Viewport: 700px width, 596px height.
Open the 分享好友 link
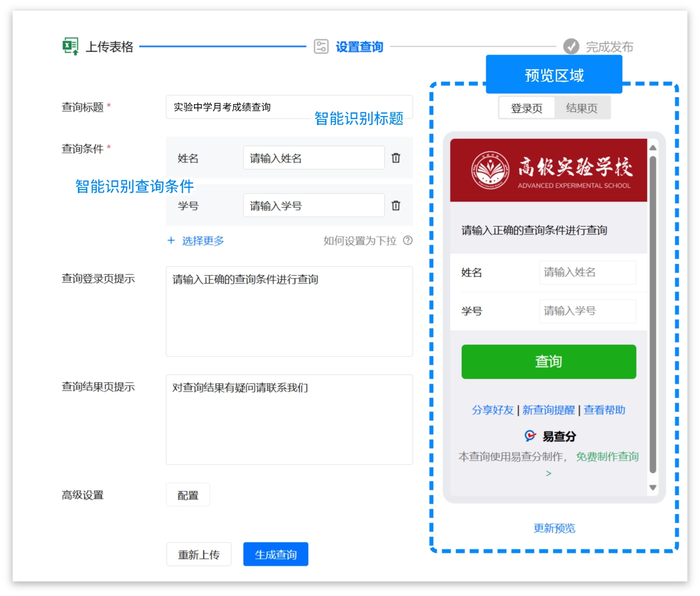point(492,410)
